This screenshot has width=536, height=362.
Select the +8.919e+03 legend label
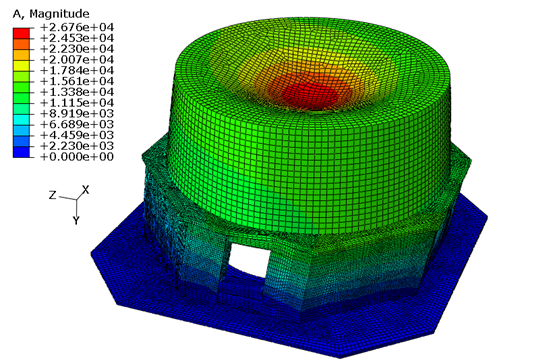click(x=77, y=113)
